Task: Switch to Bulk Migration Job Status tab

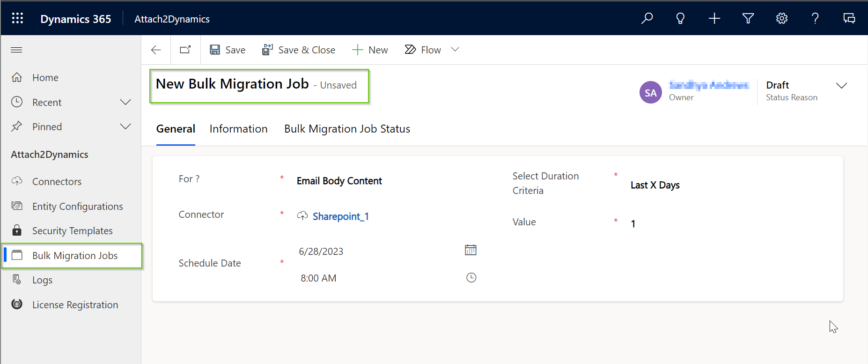Action: (x=347, y=129)
